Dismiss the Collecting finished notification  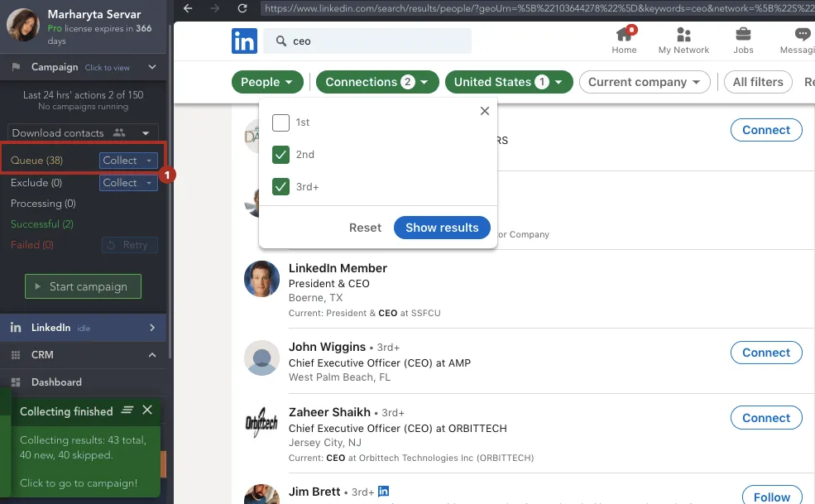coord(147,410)
